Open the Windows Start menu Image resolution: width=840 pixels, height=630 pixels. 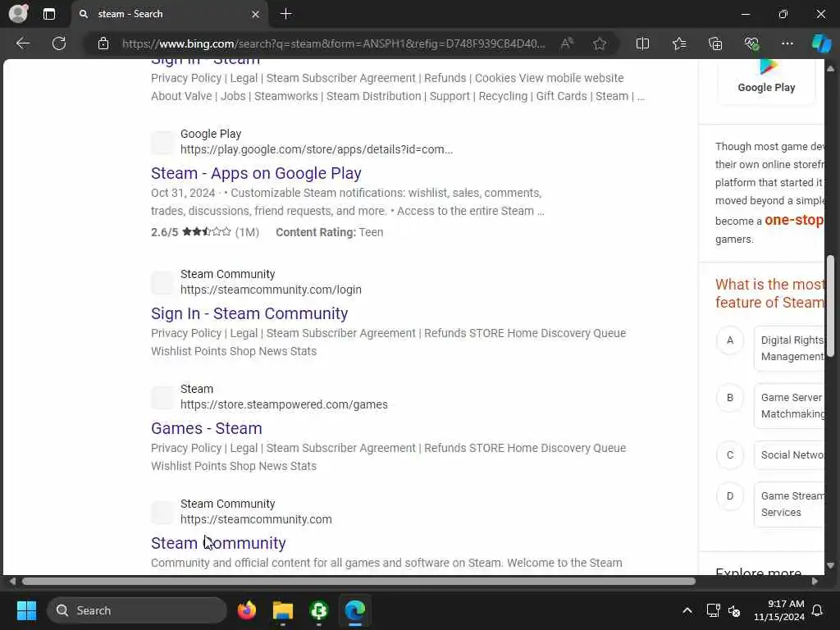pyautogui.click(x=26, y=610)
